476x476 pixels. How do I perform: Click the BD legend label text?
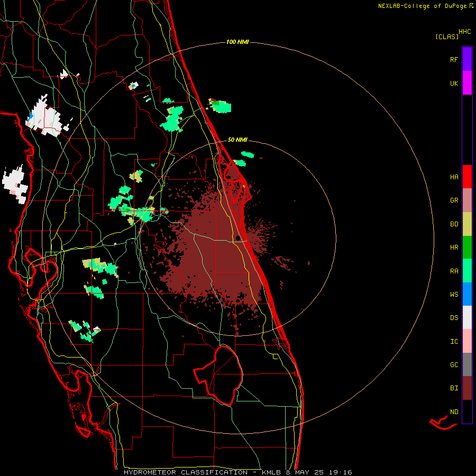tap(454, 224)
